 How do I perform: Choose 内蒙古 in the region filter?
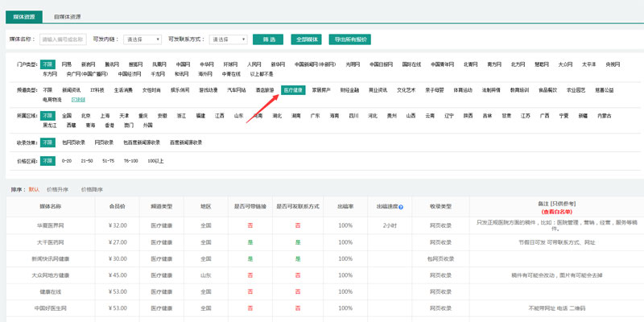tap(605, 116)
